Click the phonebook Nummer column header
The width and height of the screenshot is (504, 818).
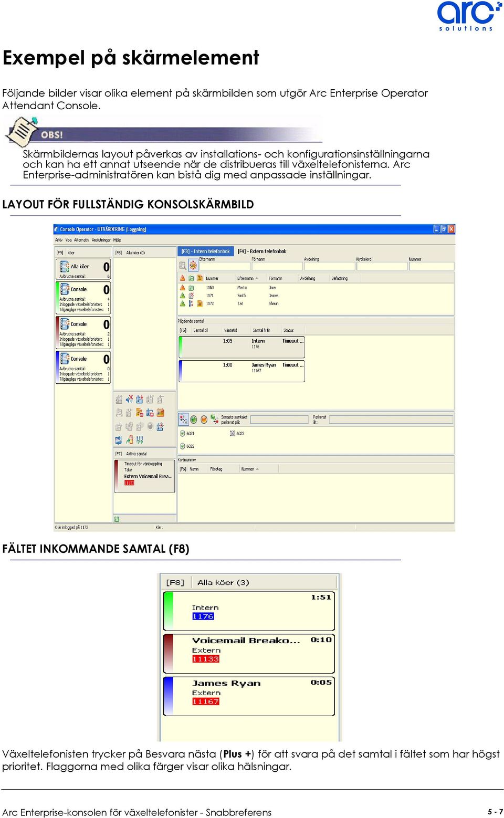point(219,278)
